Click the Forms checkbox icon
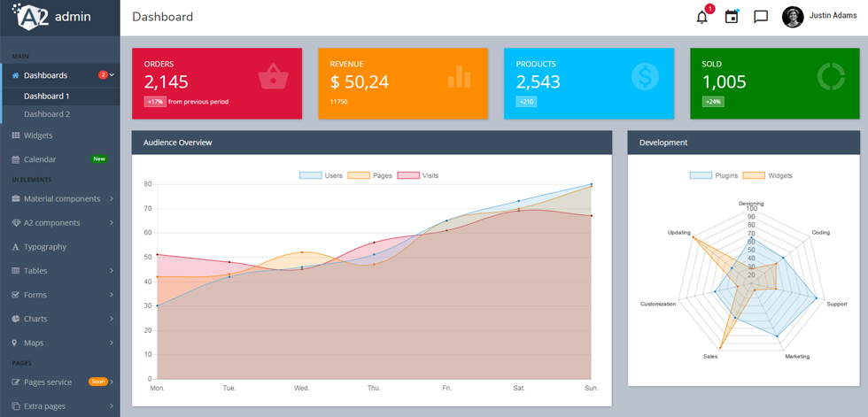This screenshot has height=417, width=868. [x=16, y=295]
